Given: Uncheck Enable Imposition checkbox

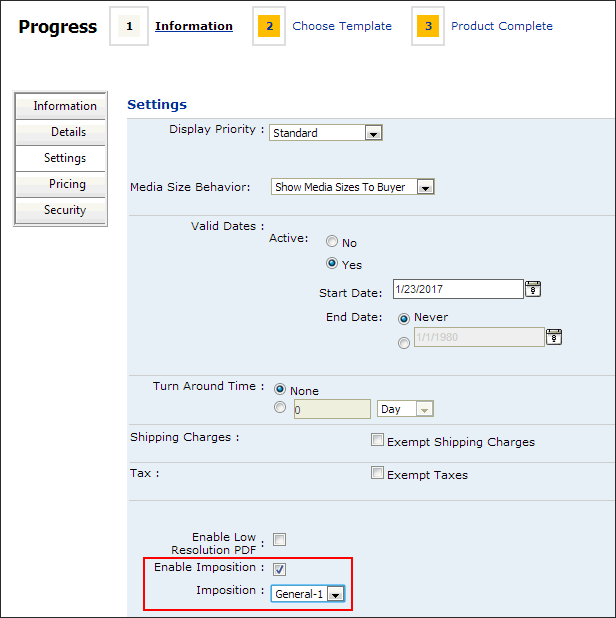Looking at the screenshot, I should click(280, 569).
